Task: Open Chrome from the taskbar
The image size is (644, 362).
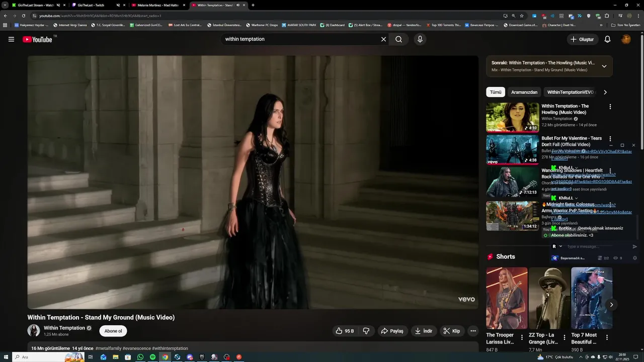Action: pyautogui.click(x=165, y=357)
